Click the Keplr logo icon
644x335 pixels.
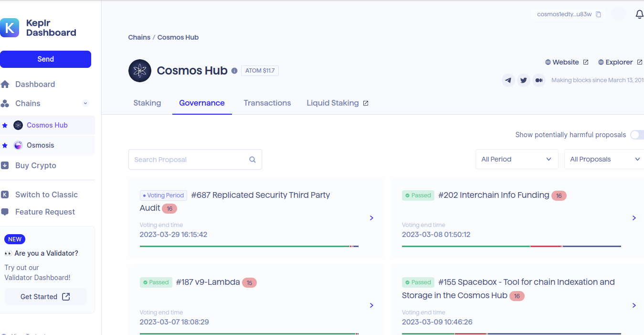pos(9,28)
